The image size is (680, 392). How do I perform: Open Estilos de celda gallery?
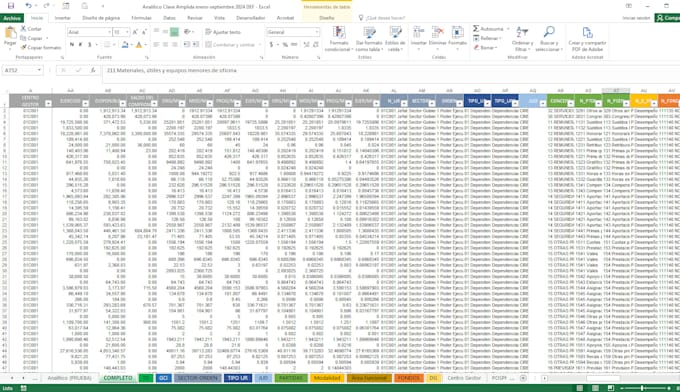coord(395,39)
